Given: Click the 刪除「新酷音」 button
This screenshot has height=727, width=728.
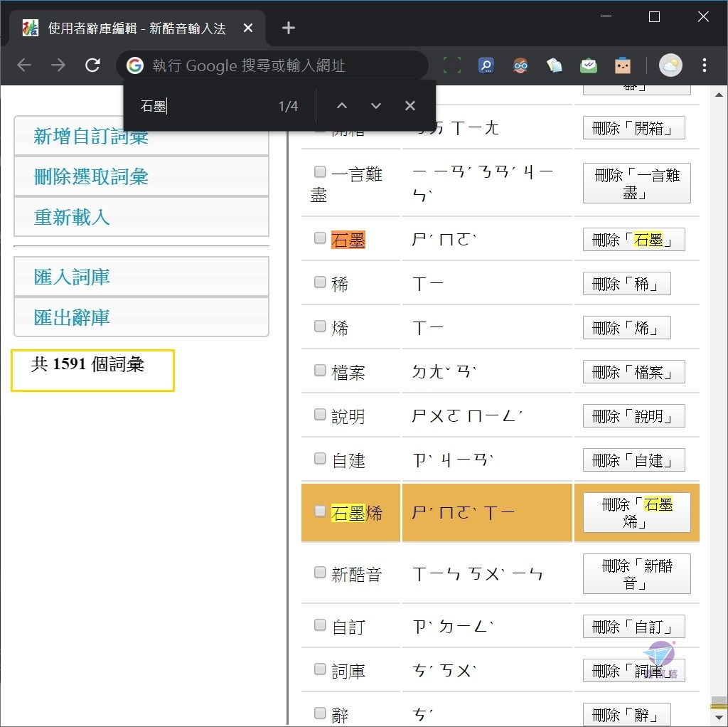Looking at the screenshot, I should 636,573.
